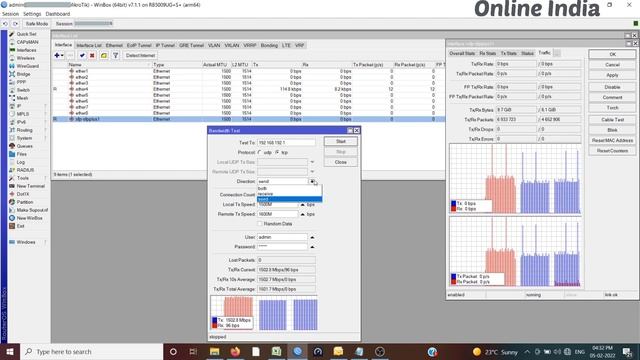Open the Session menu
Screen dimensions: 640x360
pos(10,14)
